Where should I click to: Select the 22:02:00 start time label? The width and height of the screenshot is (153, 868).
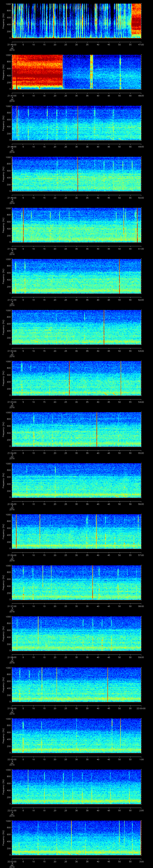point(12,862)
